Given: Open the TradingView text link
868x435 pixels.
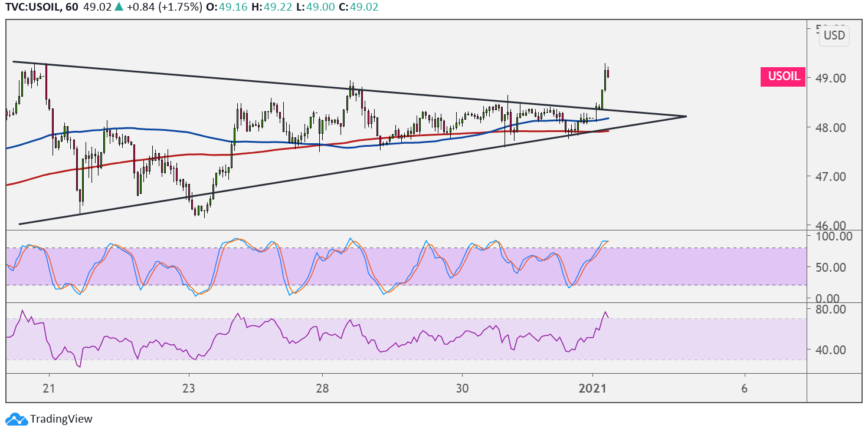Looking at the screenshot, I should point(61,419).
